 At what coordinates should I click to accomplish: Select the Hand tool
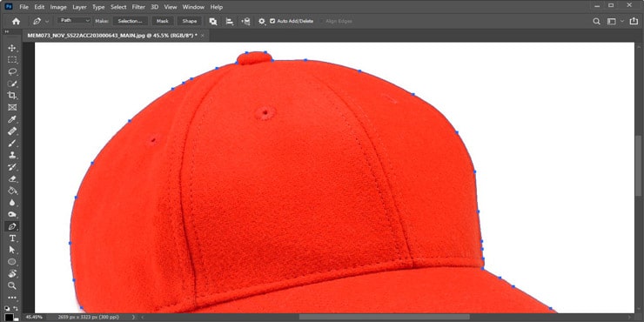(x=12, y=273)
